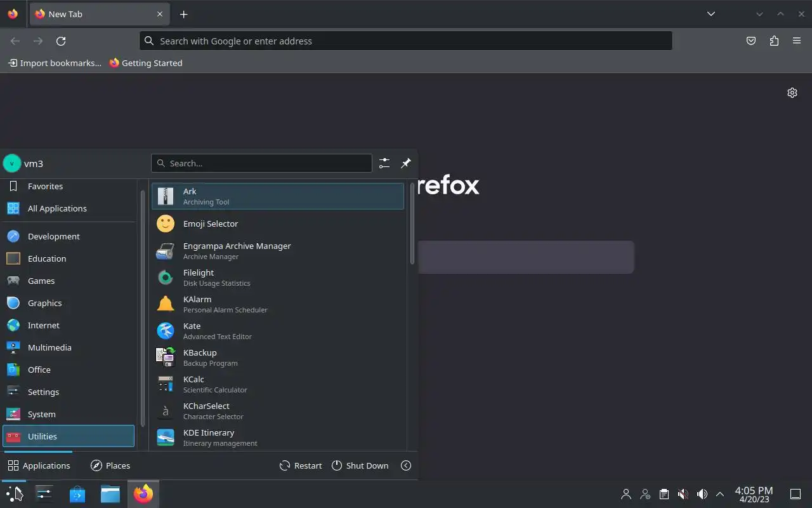
Task: Open Firefox View pinned icon
Action: (x=13, y=14)
